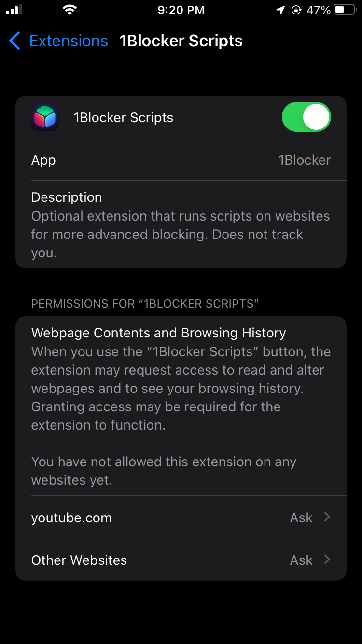Tap the 1Blocker Scripts row label
This screenshot has height=644, width=362.
click(124, 117)
